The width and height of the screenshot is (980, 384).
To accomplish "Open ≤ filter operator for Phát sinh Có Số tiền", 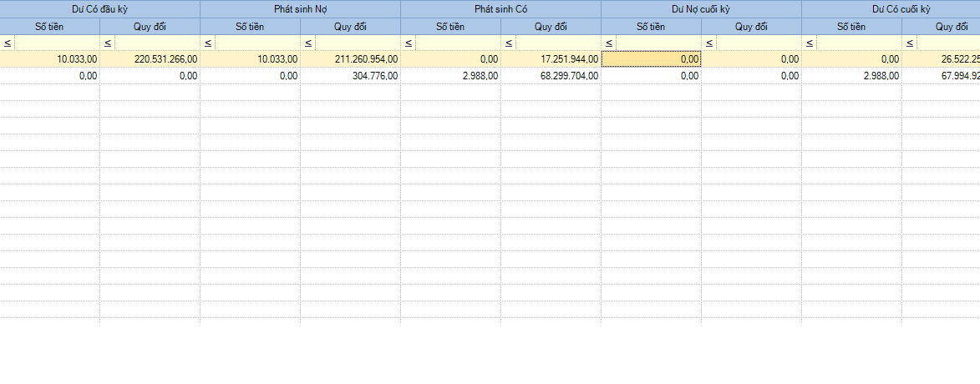I will (409, 43).
